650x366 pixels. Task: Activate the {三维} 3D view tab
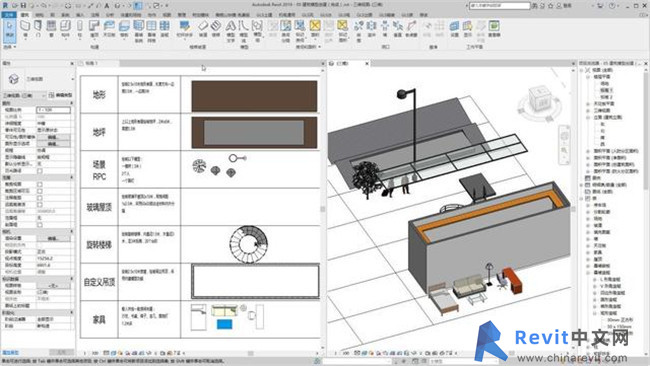[343, 63]
